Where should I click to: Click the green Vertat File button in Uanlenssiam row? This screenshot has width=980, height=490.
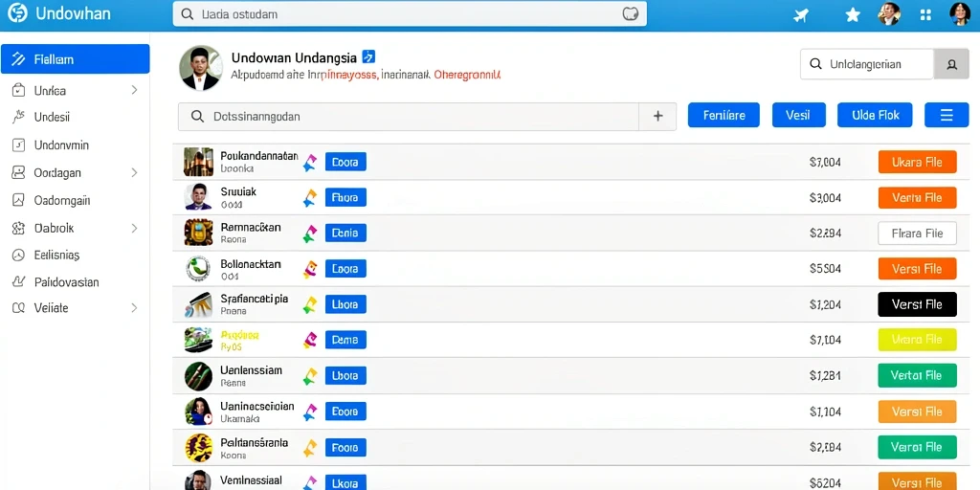917,375
